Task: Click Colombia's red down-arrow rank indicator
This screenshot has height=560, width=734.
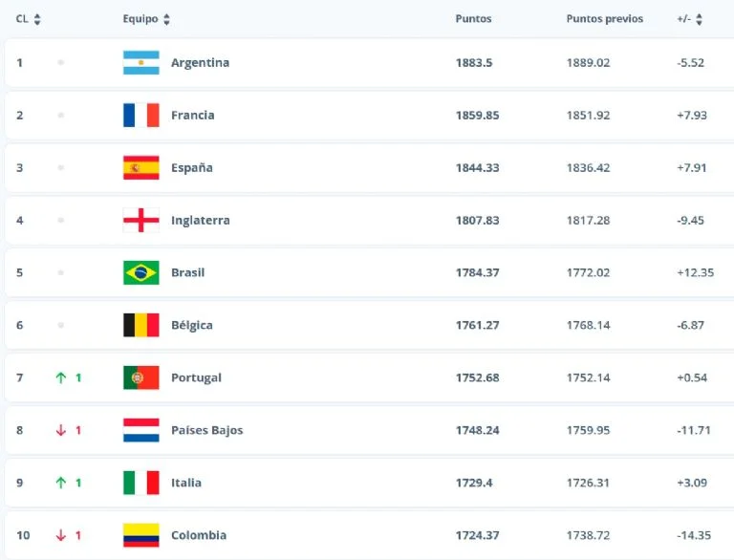Action: [x=61, y=536]
